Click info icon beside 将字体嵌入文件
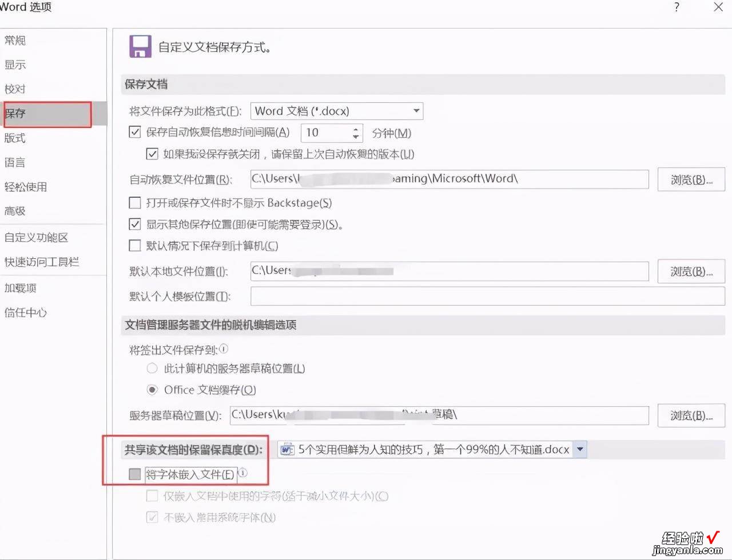This screenshot has width=732, height=560. (243, 473)
